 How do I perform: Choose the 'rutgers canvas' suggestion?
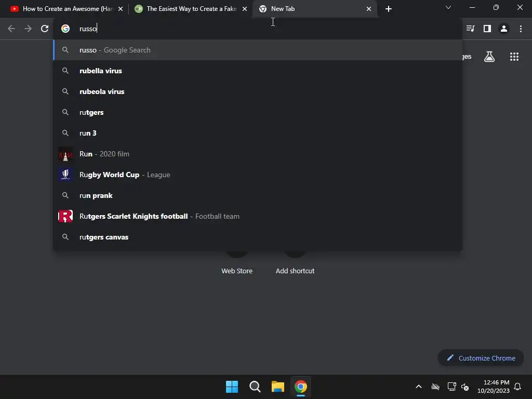[258, 237]
